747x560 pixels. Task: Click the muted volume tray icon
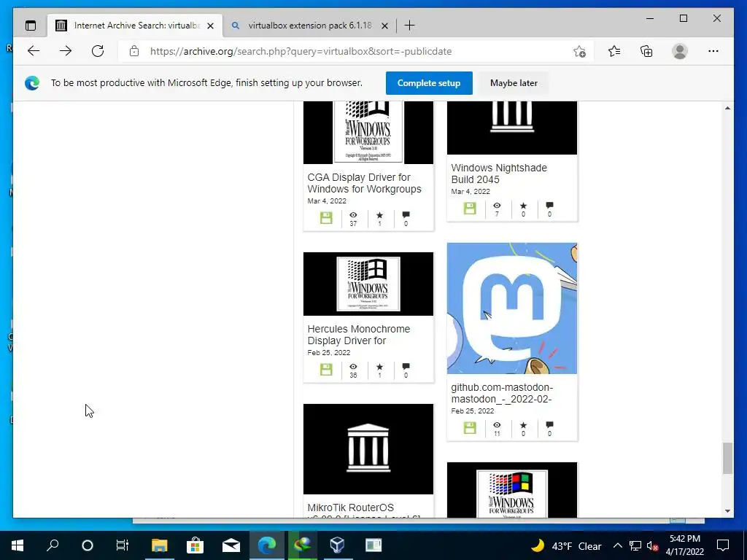(653, 545)
